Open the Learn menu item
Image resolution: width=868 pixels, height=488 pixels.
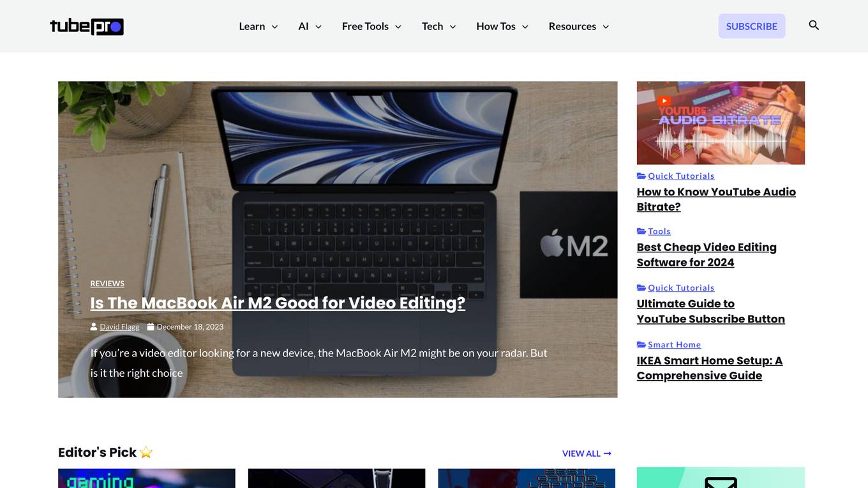pos(252,26)
